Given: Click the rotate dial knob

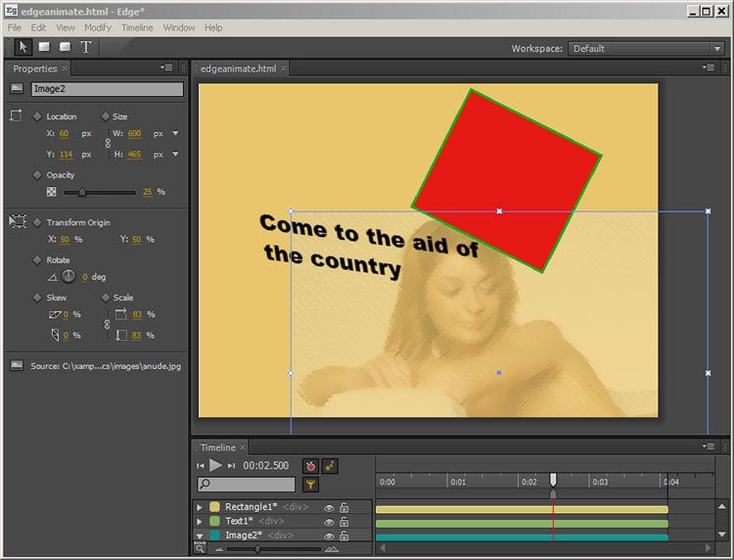Looking at the screenshot, I should 69,276.
